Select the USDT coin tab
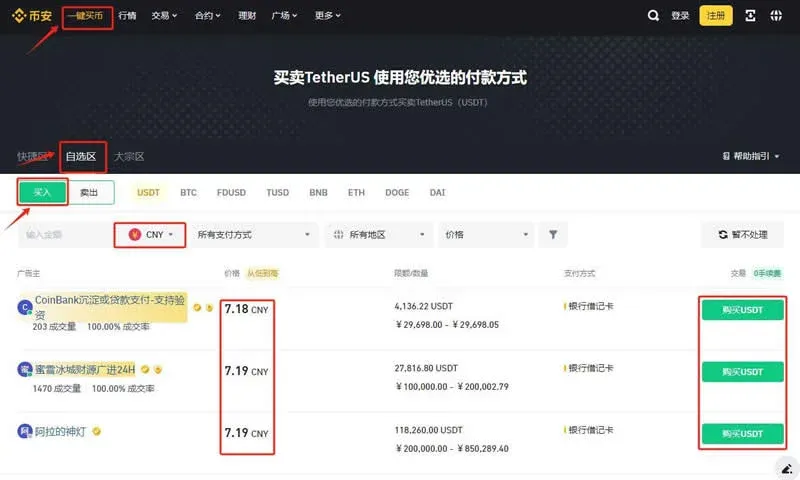800x480 pixels. coord(148,192)
